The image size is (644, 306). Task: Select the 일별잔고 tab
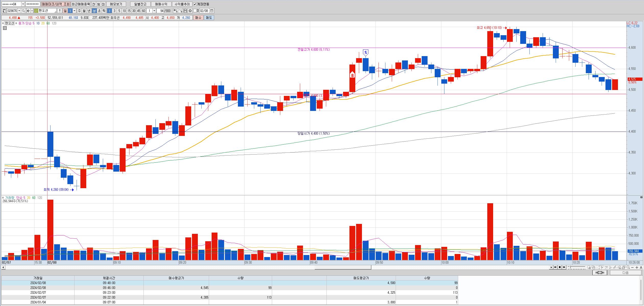point(140,4)
